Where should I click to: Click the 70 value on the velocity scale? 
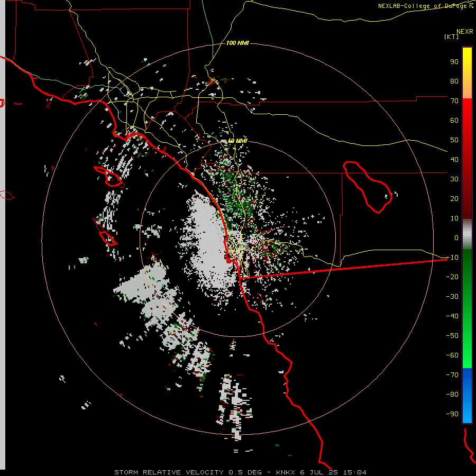point(454,101)
